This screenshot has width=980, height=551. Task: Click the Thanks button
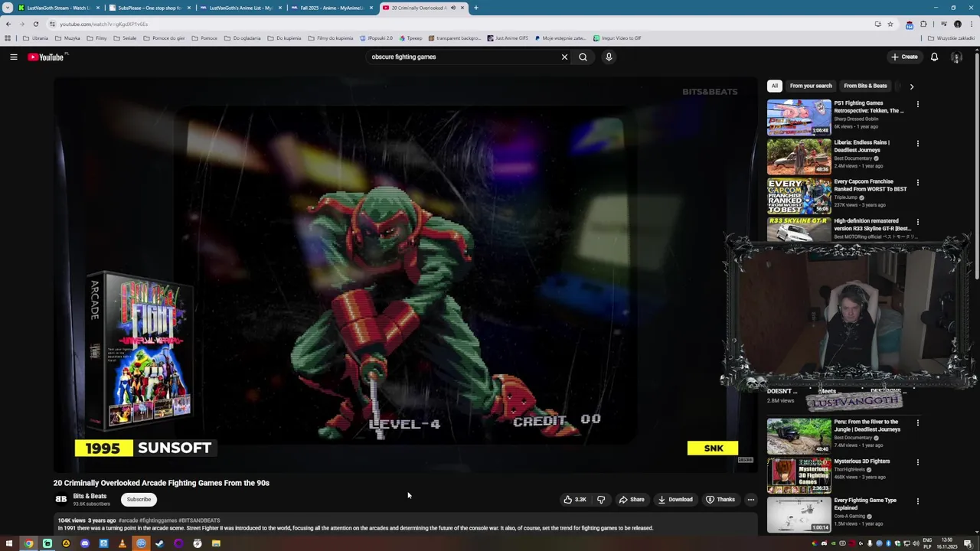coord(720,500)
